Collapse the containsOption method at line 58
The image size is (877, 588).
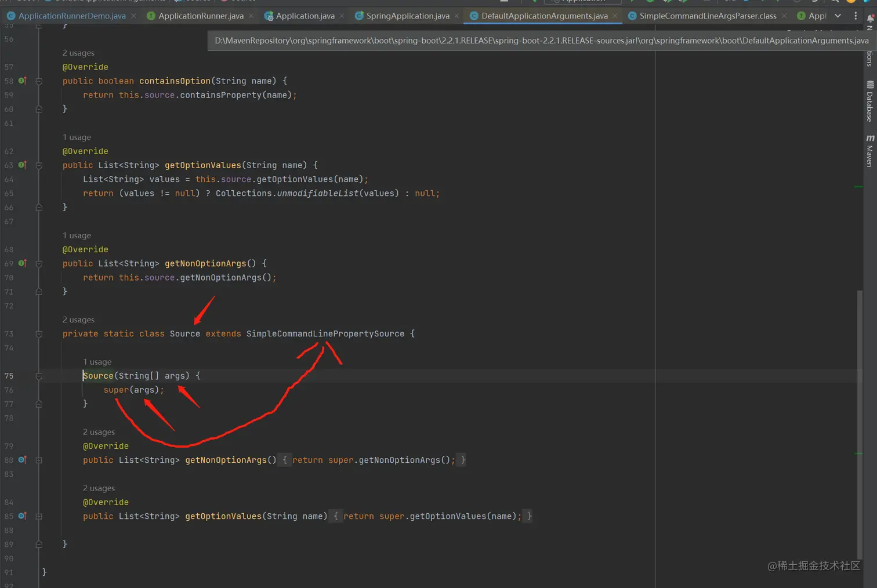tap(39, 81)
